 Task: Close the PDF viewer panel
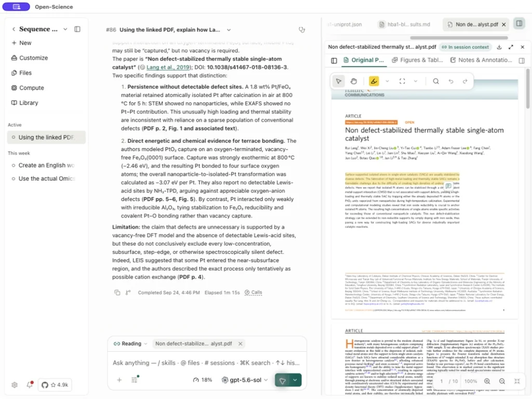523,47
